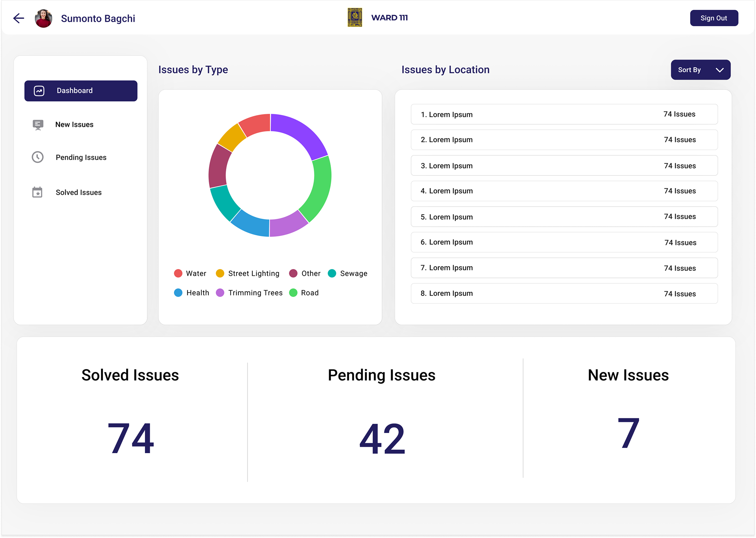Viewport: 756px width, 538px height.
Task: Click the Solved Issues calendar icon
Action: click(x=37, y=192)
